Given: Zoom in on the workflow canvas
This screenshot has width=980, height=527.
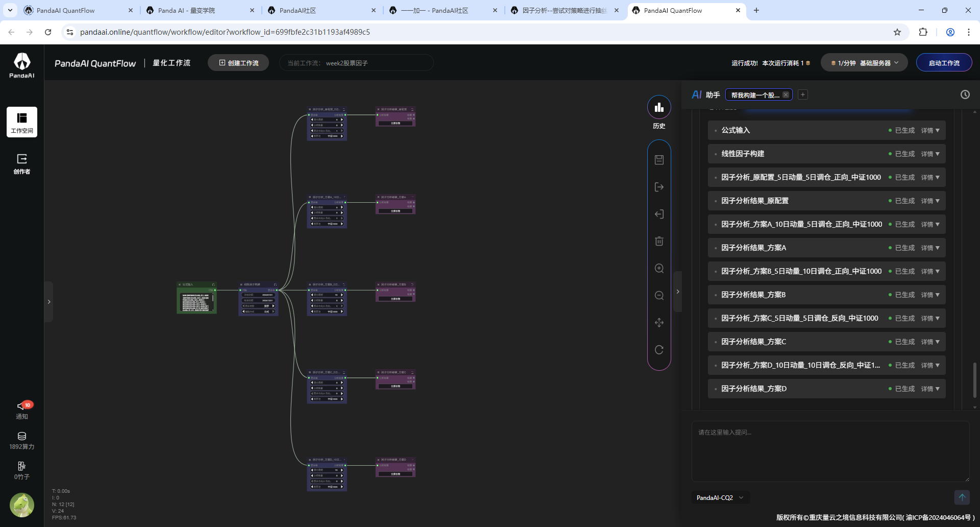Looking at the screenshot, I should [659, 269].
